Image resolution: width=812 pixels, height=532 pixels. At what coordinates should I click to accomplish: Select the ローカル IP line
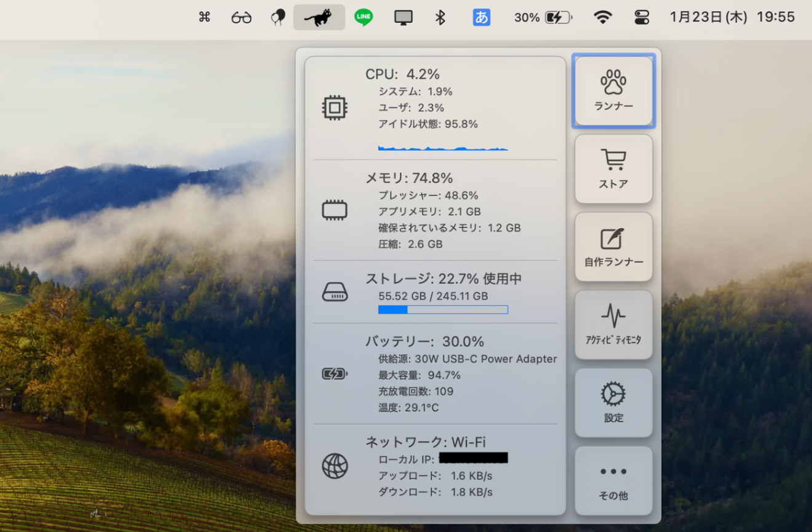tap(443, 459)
